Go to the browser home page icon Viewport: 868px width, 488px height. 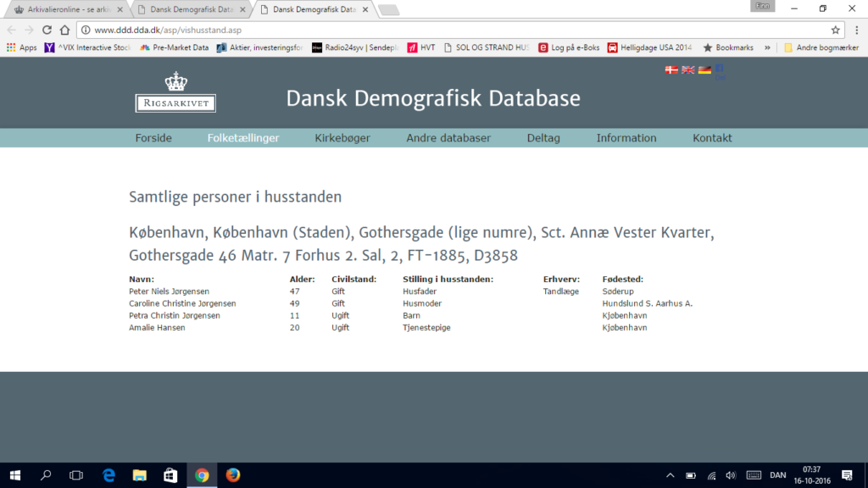[x=64, y=30]
